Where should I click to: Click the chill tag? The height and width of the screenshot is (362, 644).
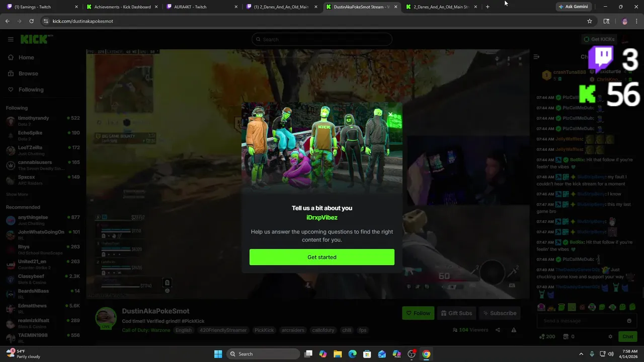347,330
